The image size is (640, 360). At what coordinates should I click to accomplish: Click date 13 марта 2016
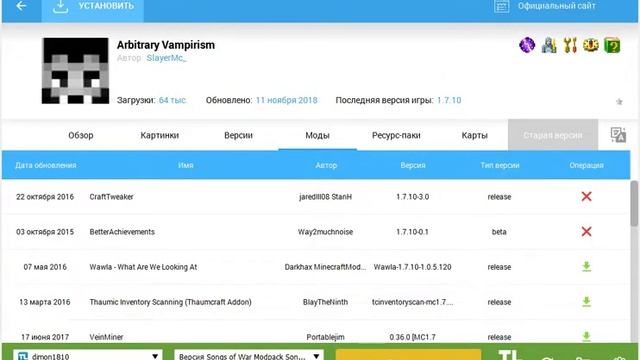[x=45, y=302]
